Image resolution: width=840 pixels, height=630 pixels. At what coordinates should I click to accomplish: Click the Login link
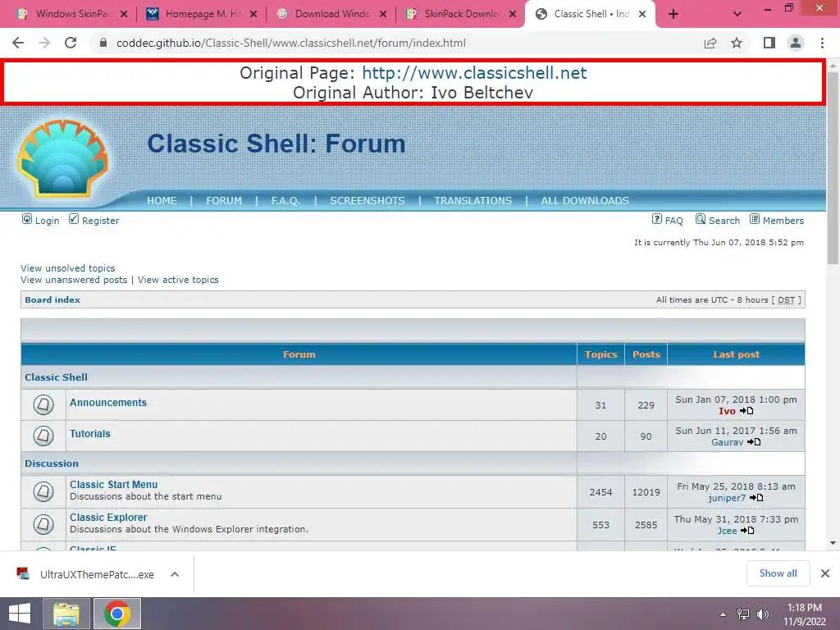pyautogui.click(x=47, y=221)
